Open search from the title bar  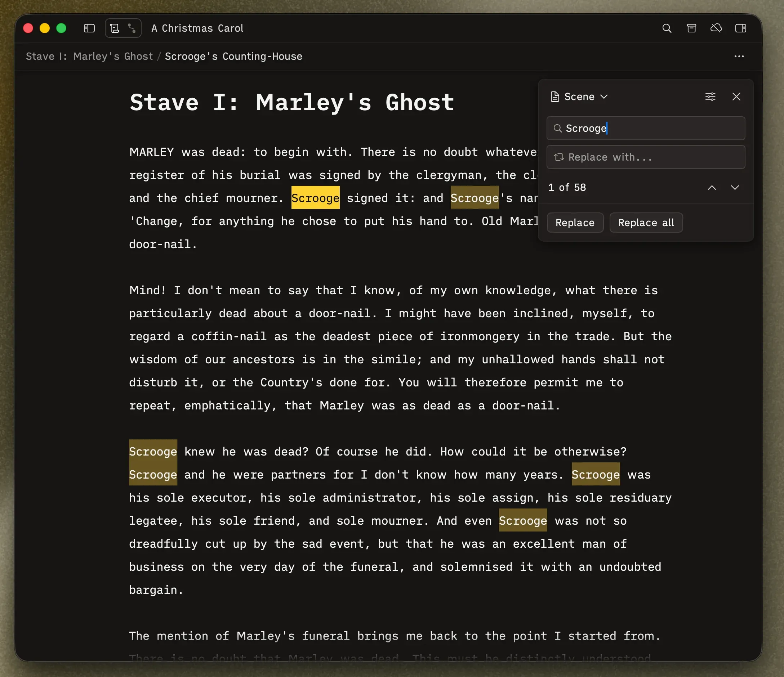point(667,28)
